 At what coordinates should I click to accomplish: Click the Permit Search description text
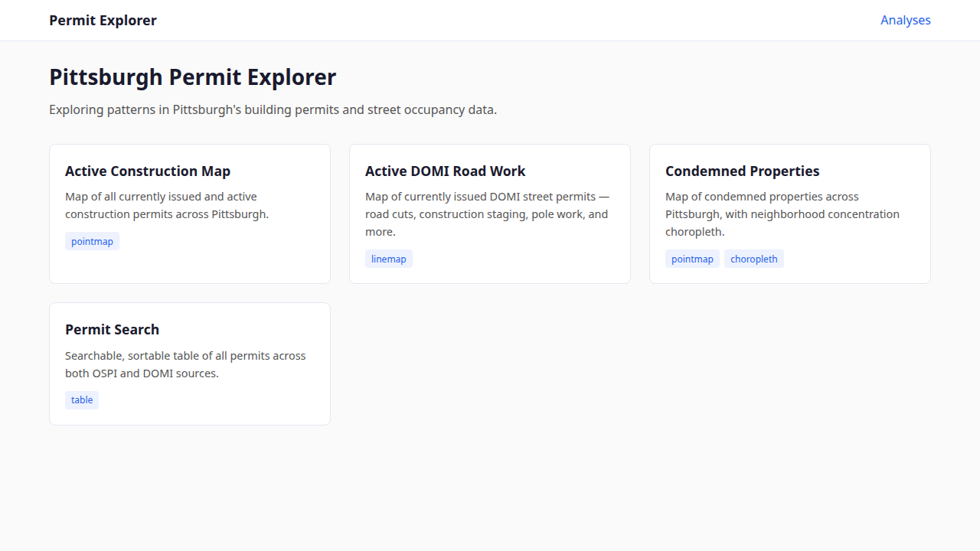pos(185,364)
